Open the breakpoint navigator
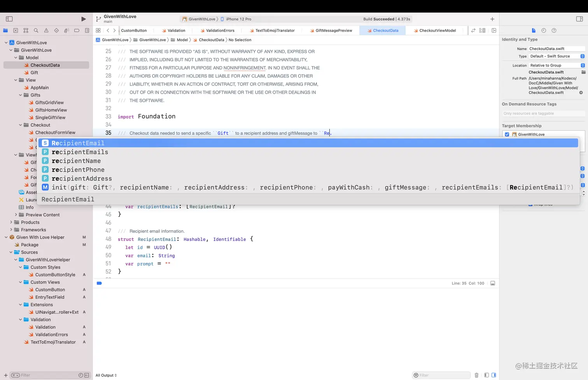588x380 pixels. point(77,30)
